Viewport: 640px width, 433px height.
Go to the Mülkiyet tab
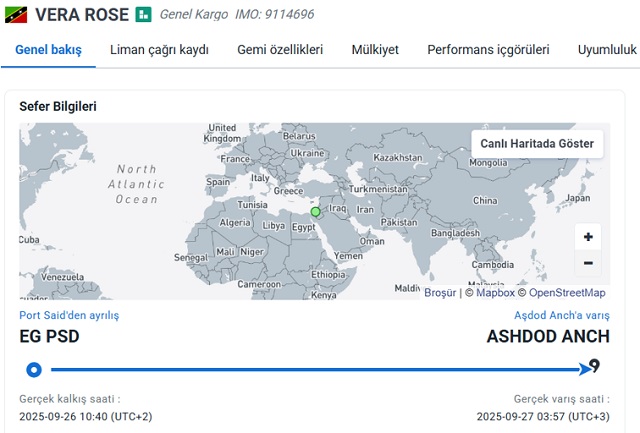(x=375, y=49)
